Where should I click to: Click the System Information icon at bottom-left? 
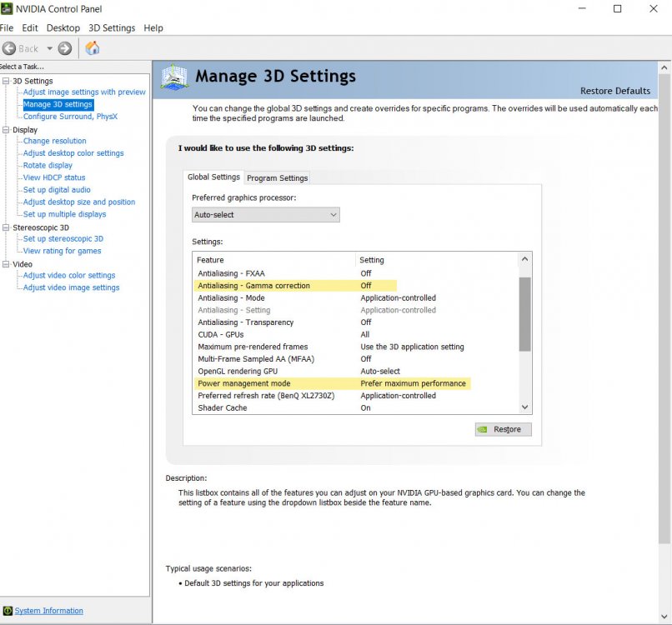point(8,611)
